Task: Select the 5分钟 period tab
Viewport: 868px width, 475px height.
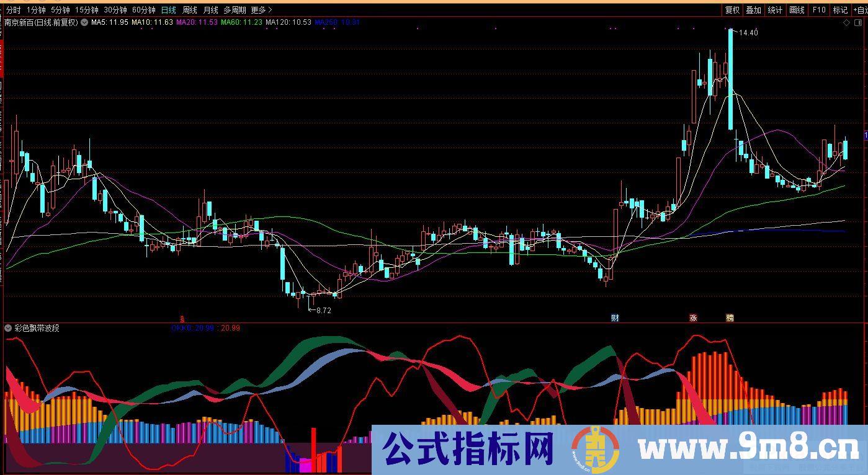Action: pos(61,10)
